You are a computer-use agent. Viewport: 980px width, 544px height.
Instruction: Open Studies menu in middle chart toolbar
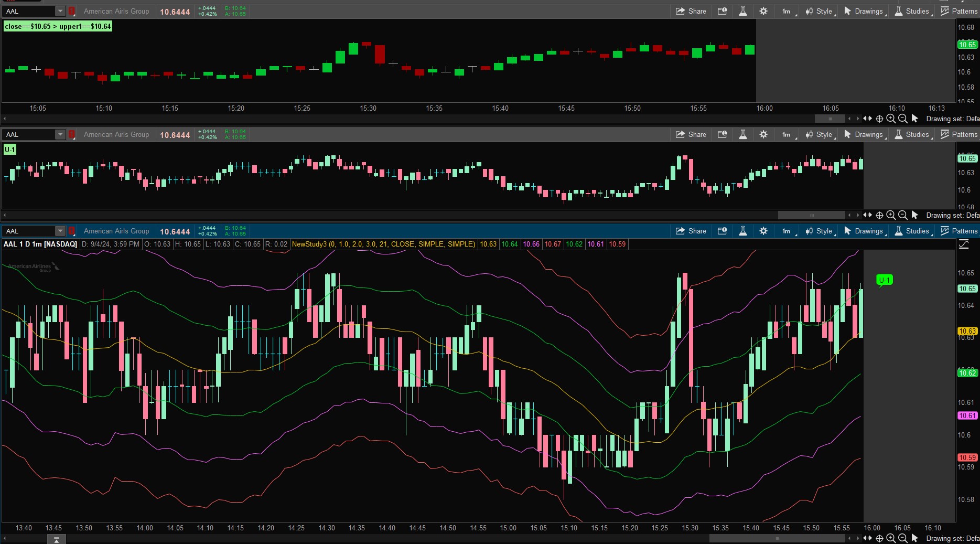click(913, 134)
